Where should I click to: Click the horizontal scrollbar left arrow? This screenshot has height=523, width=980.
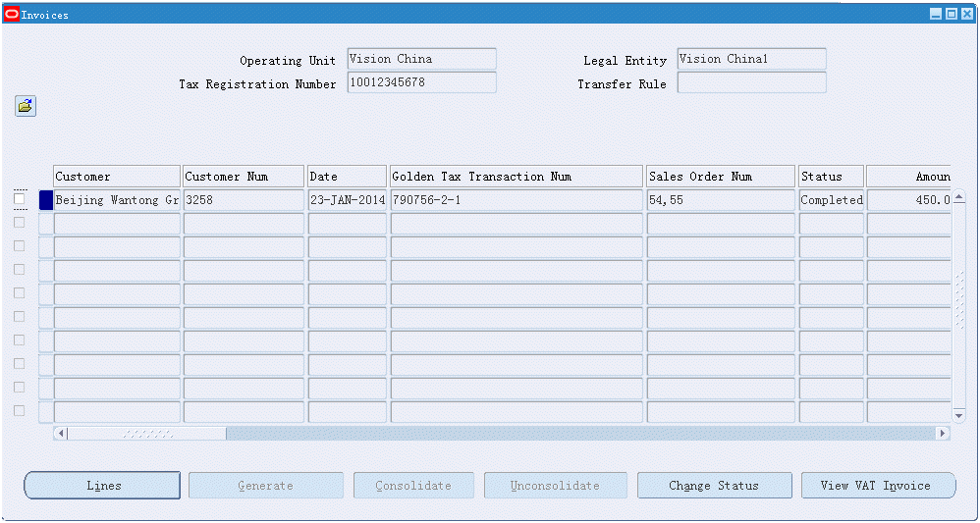(x=61, y=433)
